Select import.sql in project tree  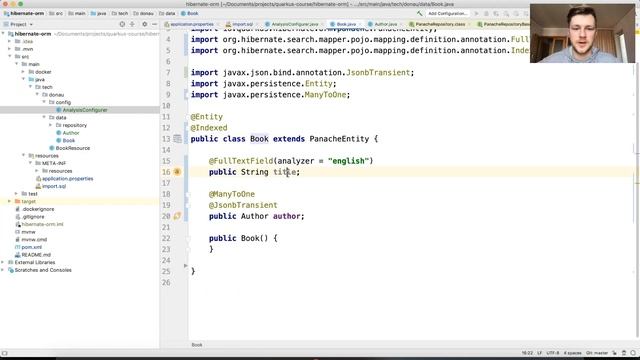[54, 186]
